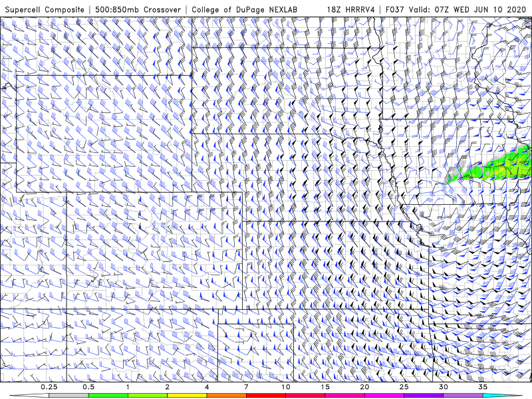Viewport: 532px width, 399px height.
Task: Click 'Valid: 07Z WED JUN 10 2020' text
Action: 467,9
